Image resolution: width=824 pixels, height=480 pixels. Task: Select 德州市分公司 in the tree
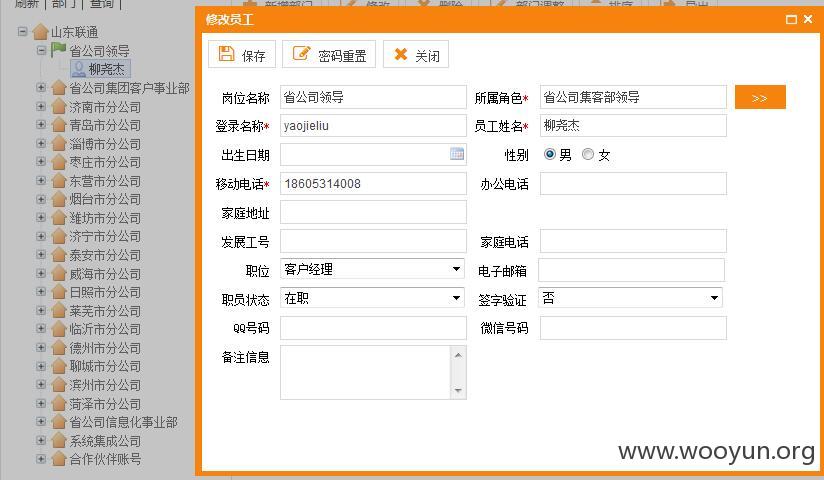point(105,348)
